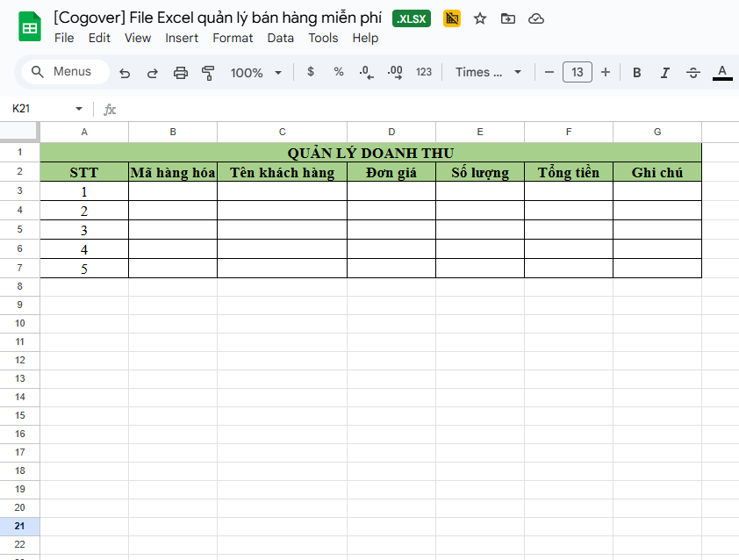Click the Undo icon
Image resolution: width=739 pixels, height=560 pixels.
[x=125, y=73]
